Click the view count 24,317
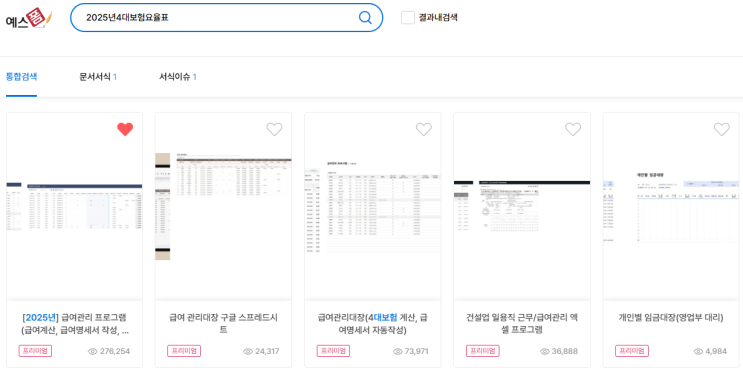Viewport: 743px width, 386px height. (x=267, y=351)
